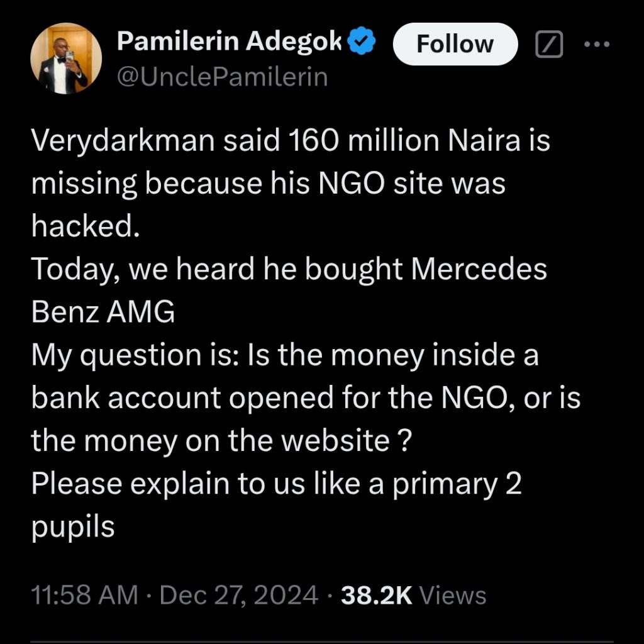The image size is (644, 644).
Task: Click the word 'pupils' ending the tweet
Action: 73,526
